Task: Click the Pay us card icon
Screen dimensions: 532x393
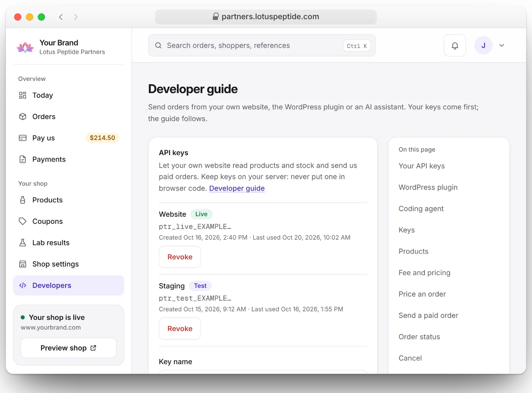Action: pos(23,138)
